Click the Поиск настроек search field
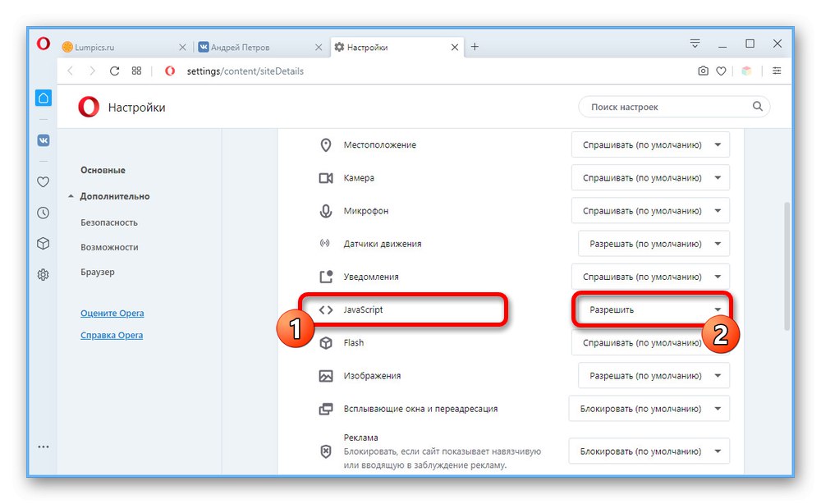The height and width of the screenshot is (504, 821). pyautogui.click(x=665, y=107)
